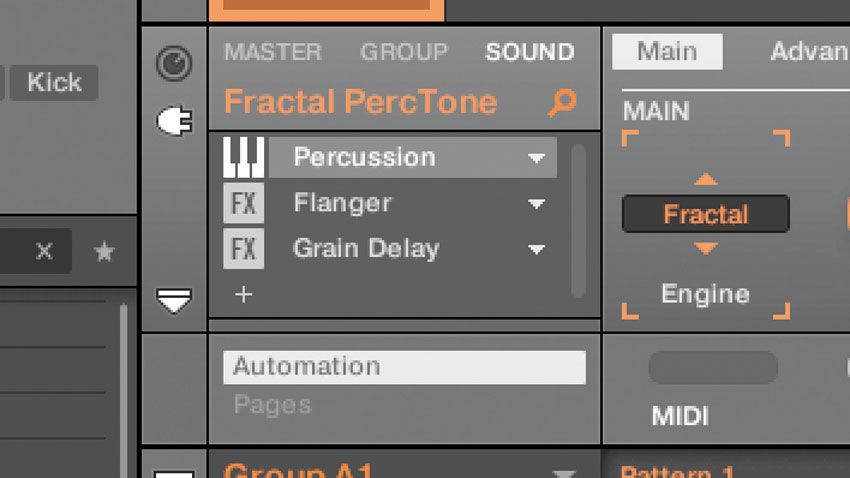Step Engine up with orange up arrow

tap(705, 179)
